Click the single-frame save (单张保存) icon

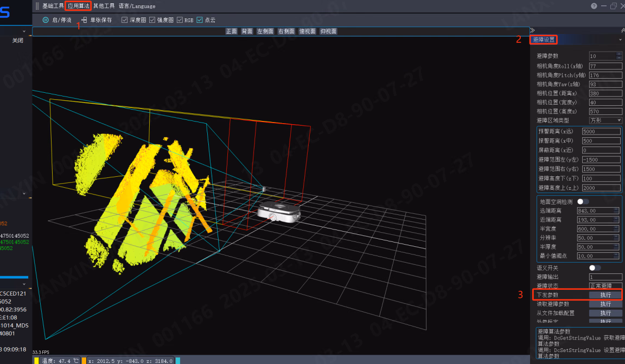(x=84, y=20)
